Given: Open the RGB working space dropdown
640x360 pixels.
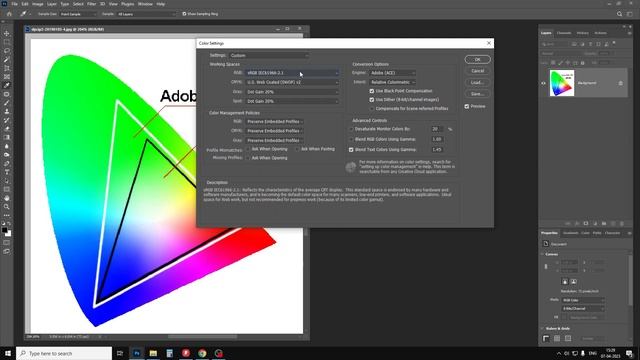Looking at the screenshot, I should tap(292, 73).
